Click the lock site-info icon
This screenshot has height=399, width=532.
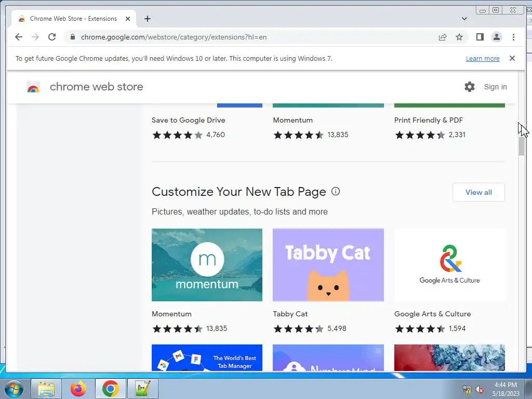click(73, 37)
